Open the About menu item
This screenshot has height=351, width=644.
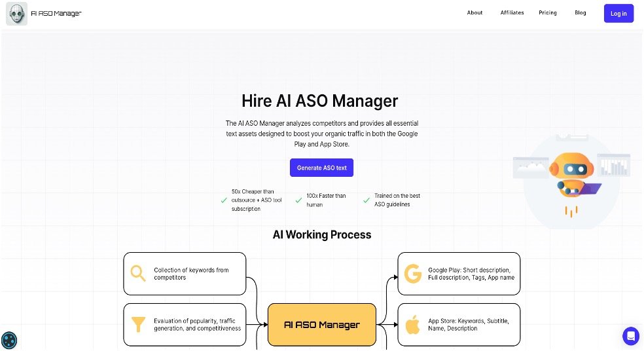pyautogui.click(x=474, y=12)
